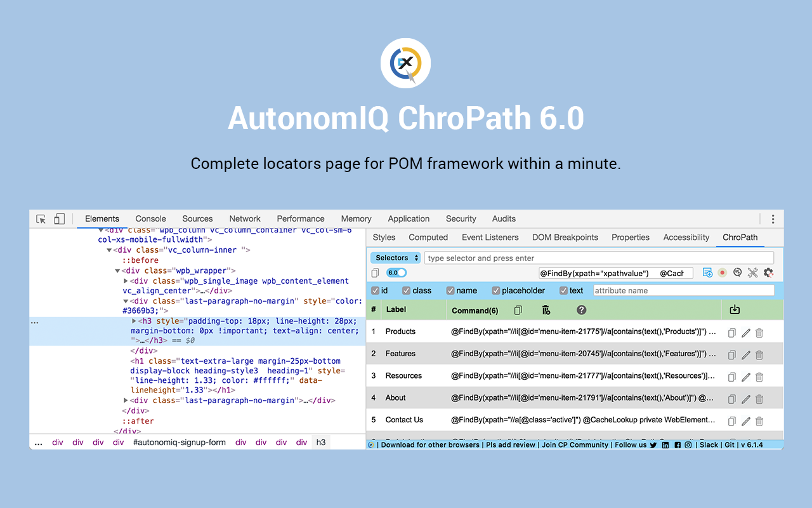Viewport: 812px width, 508px height.
Task: Delete the Products row
Action: coord(759,333)
